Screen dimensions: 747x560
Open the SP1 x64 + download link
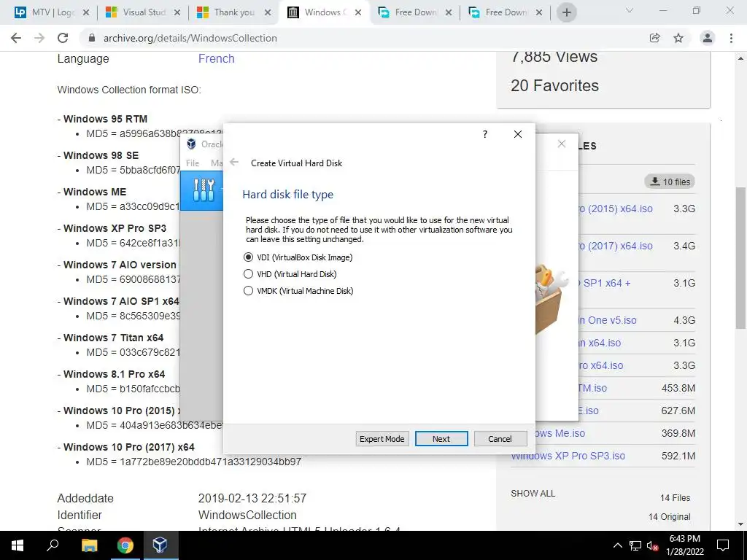[605, 283]
